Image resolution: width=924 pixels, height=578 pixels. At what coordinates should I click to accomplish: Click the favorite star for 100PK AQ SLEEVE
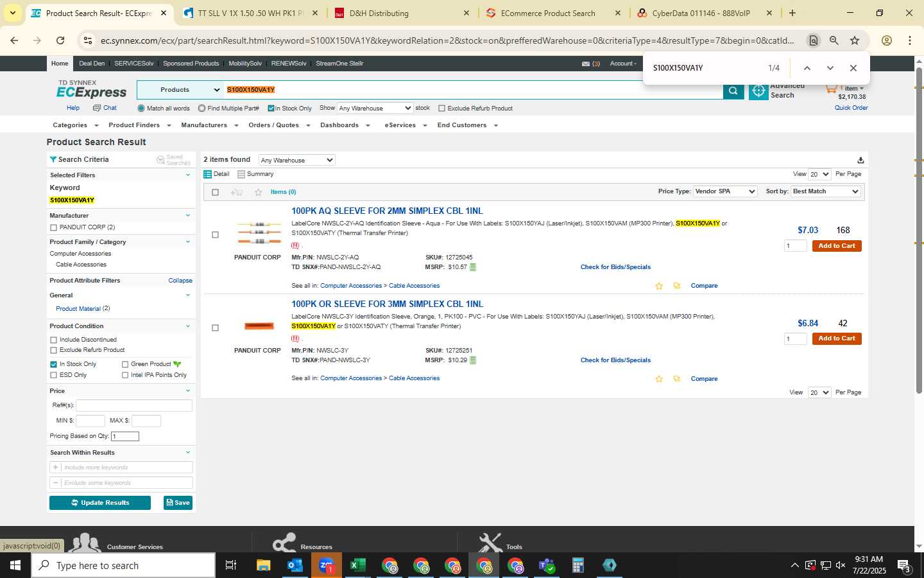click(659, 286)
